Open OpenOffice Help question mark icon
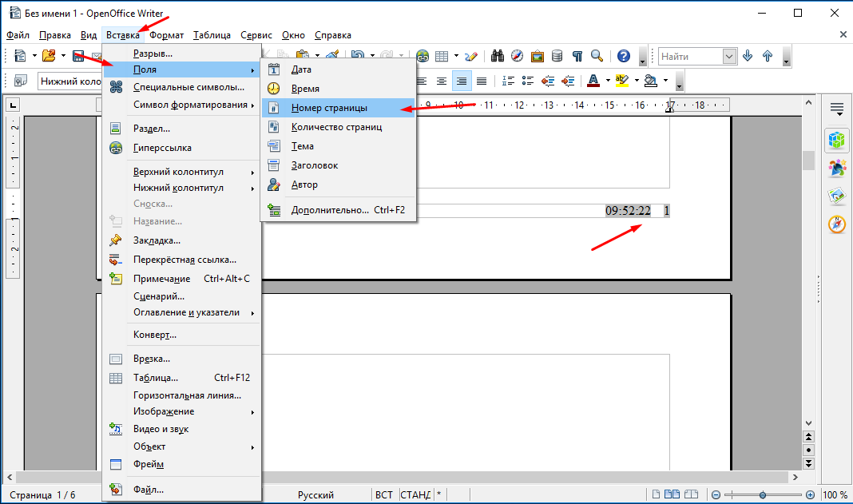 (x=624, y=56)
